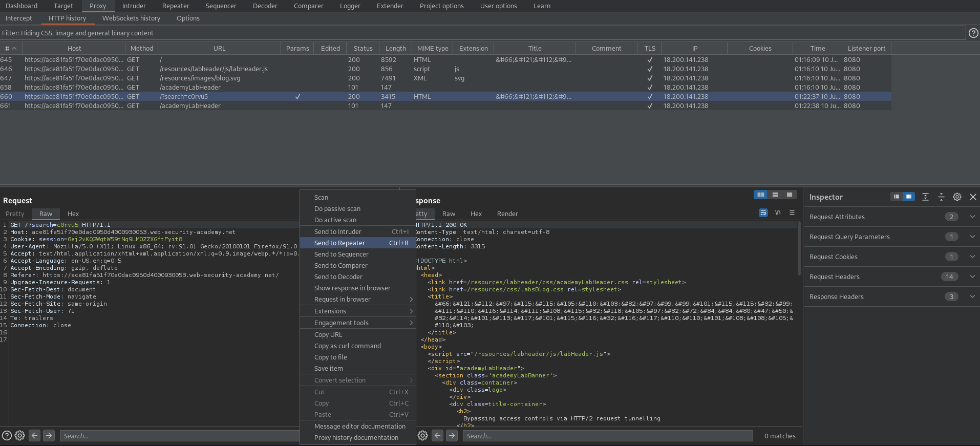
Task: Select history row 645 with URL /
Action: point(445,60)
